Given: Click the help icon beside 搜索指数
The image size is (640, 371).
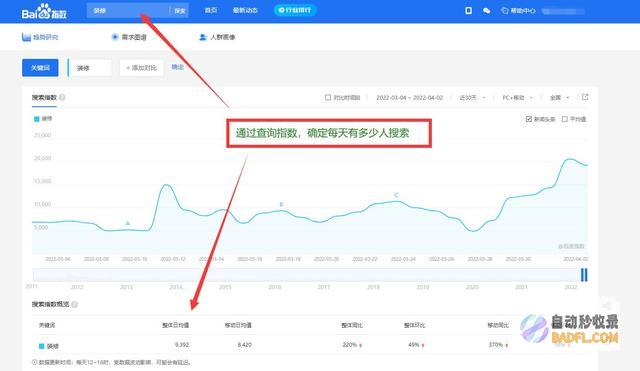Looking at the screenshot, I should point(62,98).
